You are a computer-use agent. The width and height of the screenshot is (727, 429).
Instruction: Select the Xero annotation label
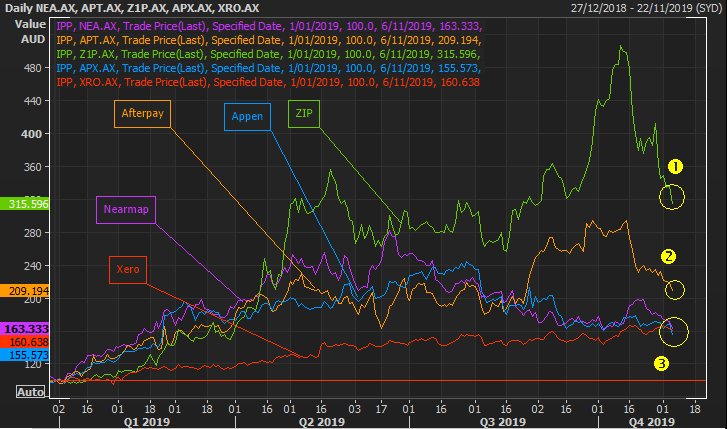point(128,269)
